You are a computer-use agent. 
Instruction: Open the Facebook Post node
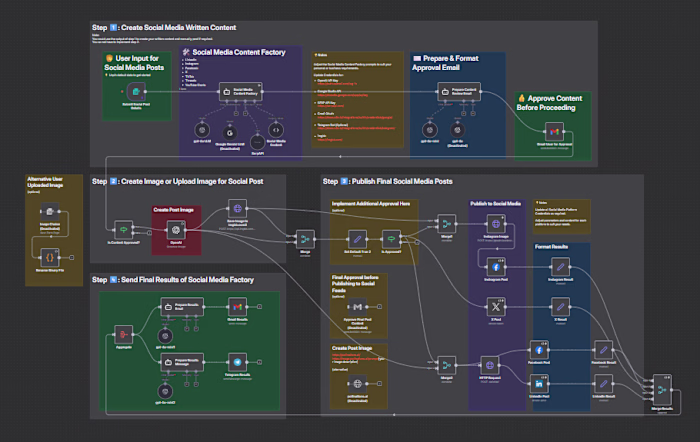coord(539,350)
